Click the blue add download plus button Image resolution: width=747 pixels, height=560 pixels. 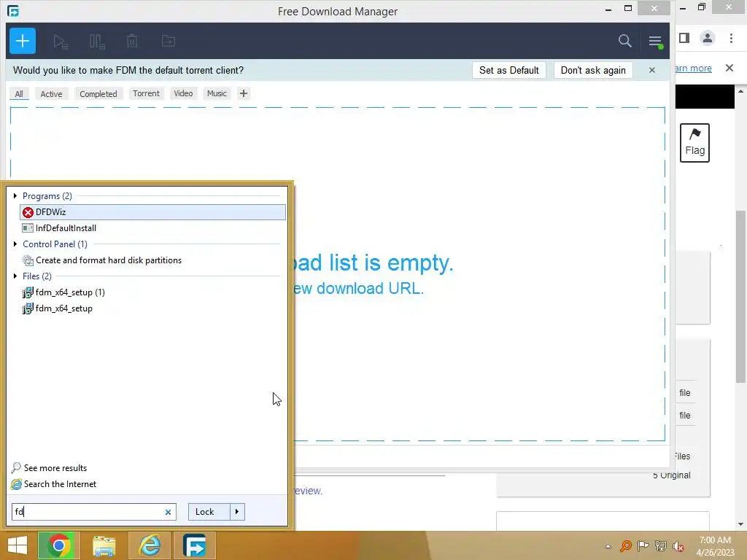23,41
